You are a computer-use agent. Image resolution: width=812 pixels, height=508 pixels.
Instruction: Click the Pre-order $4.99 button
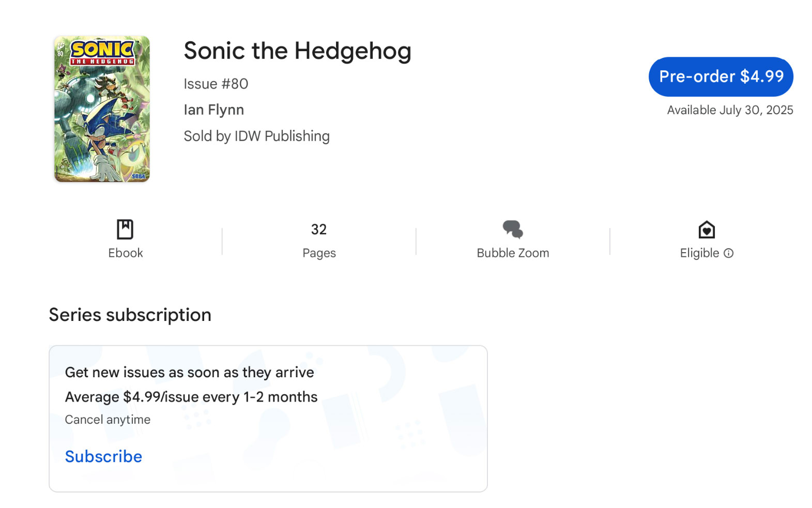click(721, 76)
